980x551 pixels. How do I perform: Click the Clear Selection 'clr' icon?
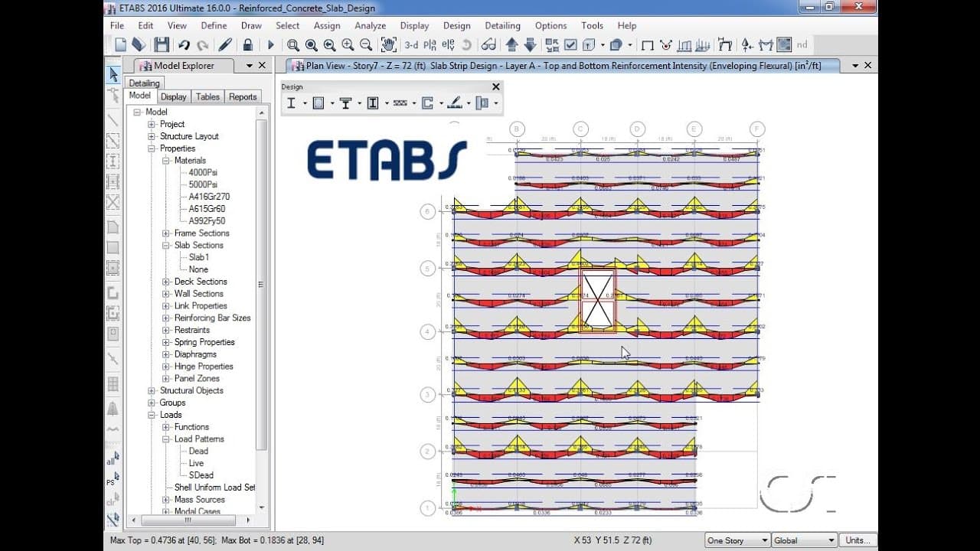point(112,500)
